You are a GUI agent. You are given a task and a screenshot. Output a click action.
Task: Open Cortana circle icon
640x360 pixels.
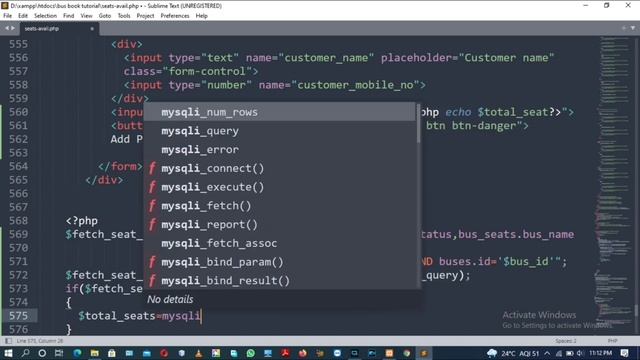(x=42, y=353)
